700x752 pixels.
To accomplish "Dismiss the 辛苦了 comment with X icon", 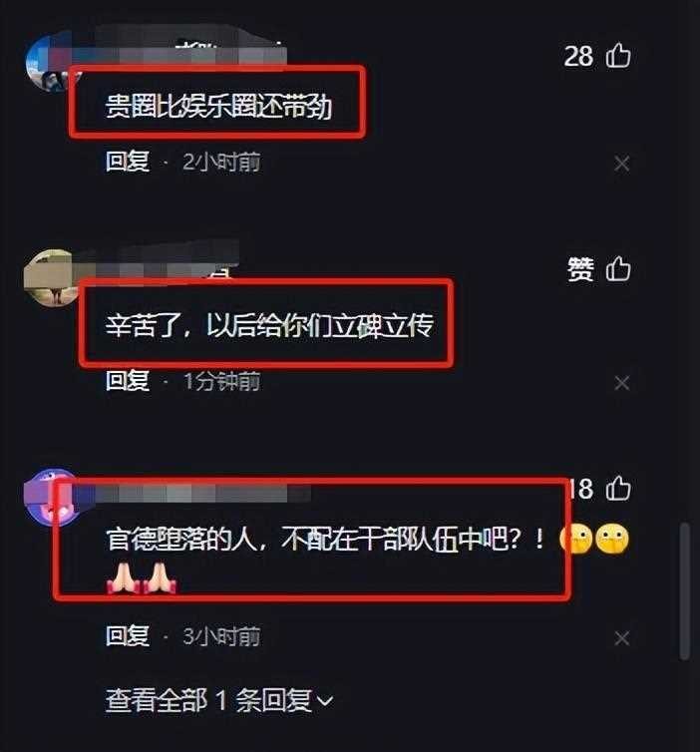I will point(622,383).
